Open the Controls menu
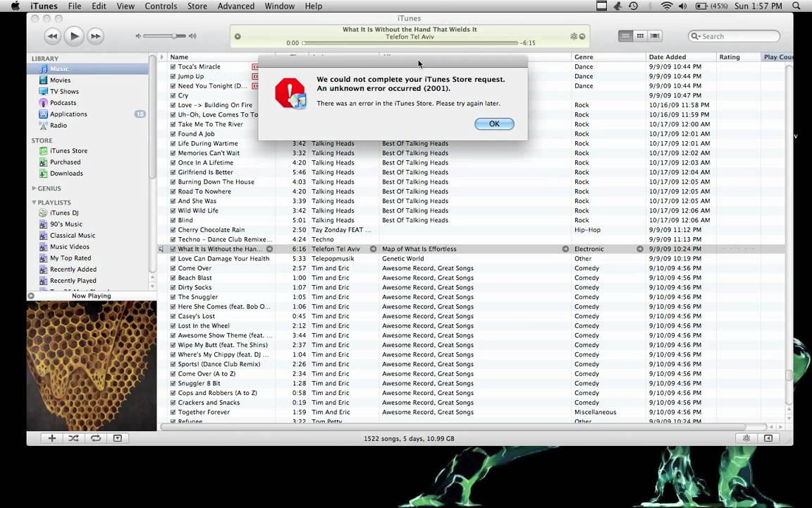812x508 pixels. [161, 6]
